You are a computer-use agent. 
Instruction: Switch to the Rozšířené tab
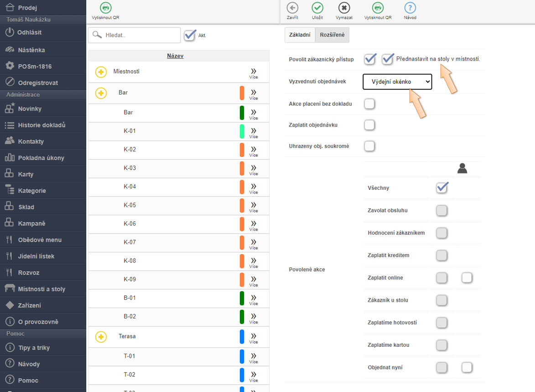click(x=332, y=35)
